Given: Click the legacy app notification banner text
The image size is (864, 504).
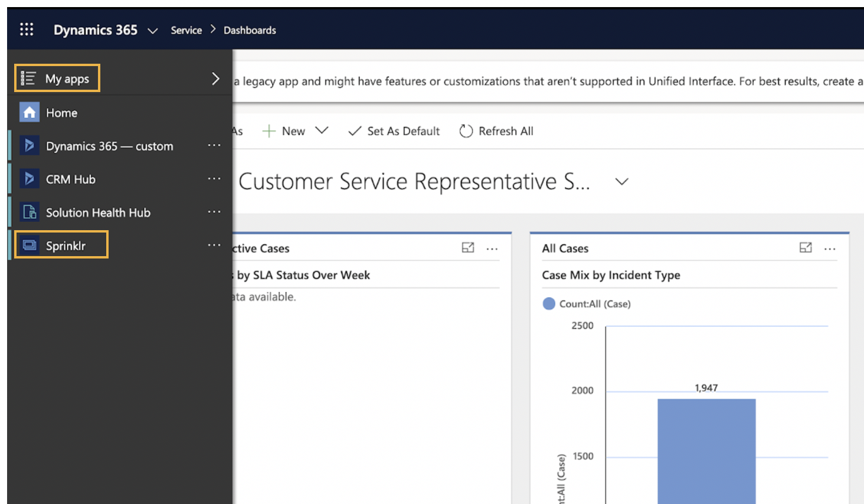Looking at the screenshot, I should 548,81.
